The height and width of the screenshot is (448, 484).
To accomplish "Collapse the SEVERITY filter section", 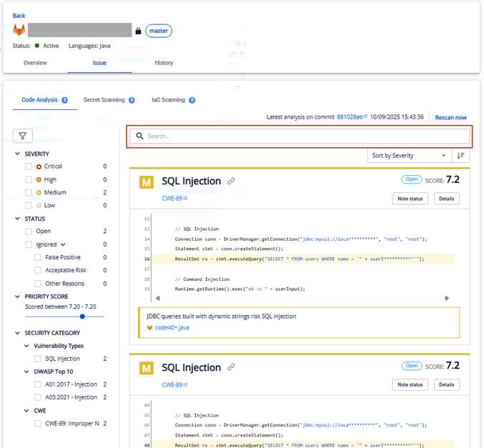I will (17, 154).
